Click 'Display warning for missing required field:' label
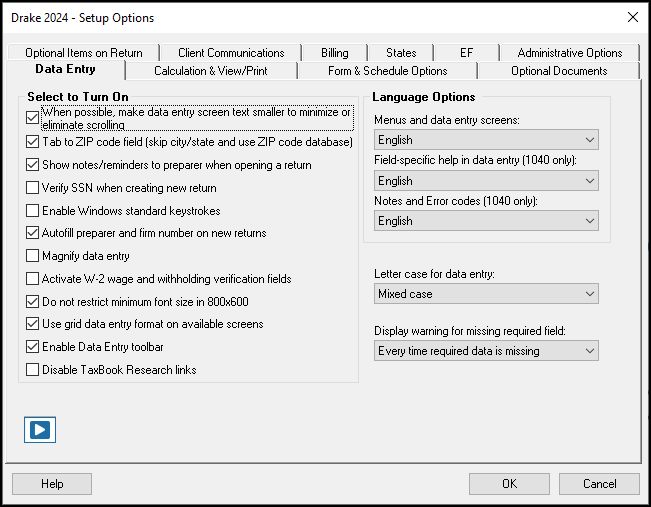Image resolution: width=651 pixels, height=507 pixels. pos(470,331)
